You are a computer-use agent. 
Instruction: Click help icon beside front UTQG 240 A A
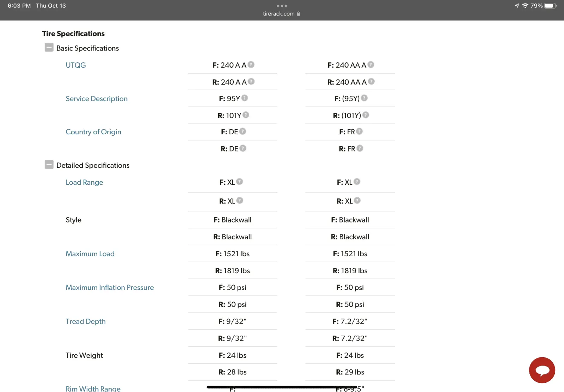coord(251,65)
